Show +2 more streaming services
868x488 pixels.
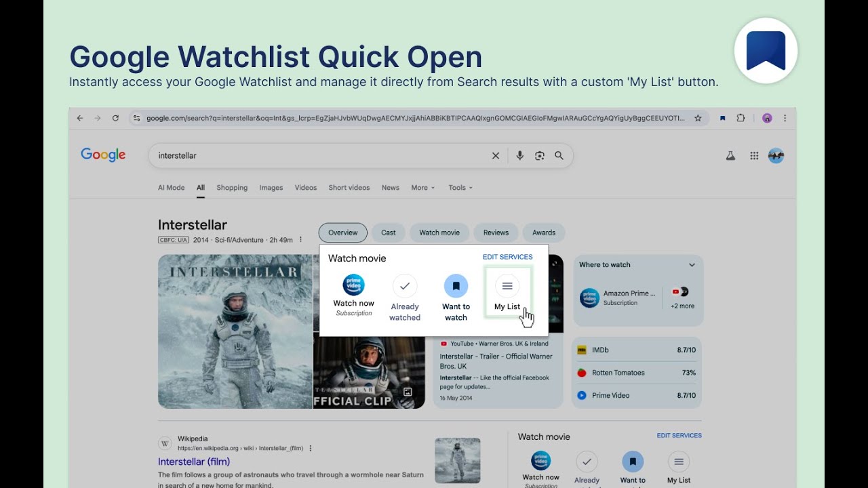click(682, 298)
